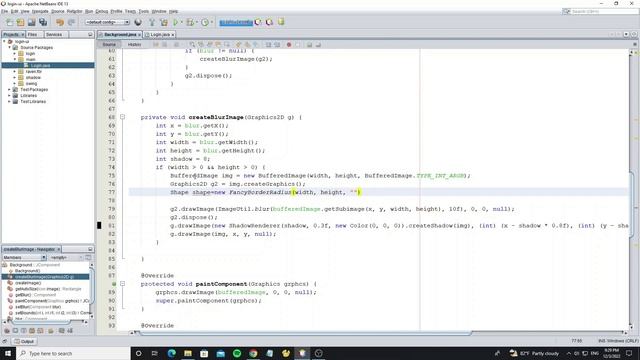The width and height of the screenshot is (640, 360).
Task: Switch to the History view button
Action: [x=134, y=44]
